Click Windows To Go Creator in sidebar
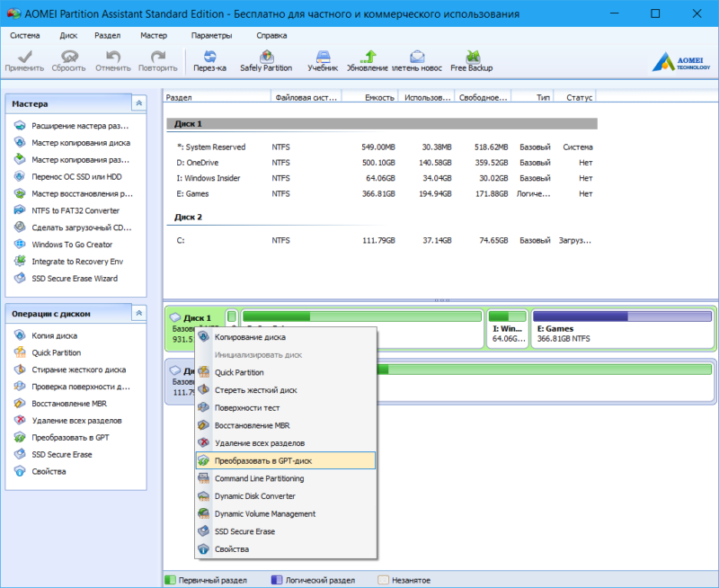The width and height of the screenshot is (719, 588). [72, 245]
